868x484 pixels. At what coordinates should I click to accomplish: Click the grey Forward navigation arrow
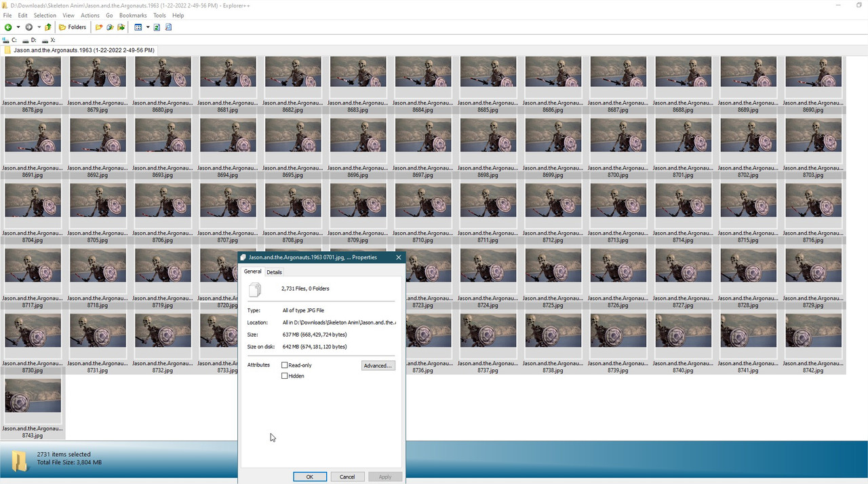pos(28,27)
